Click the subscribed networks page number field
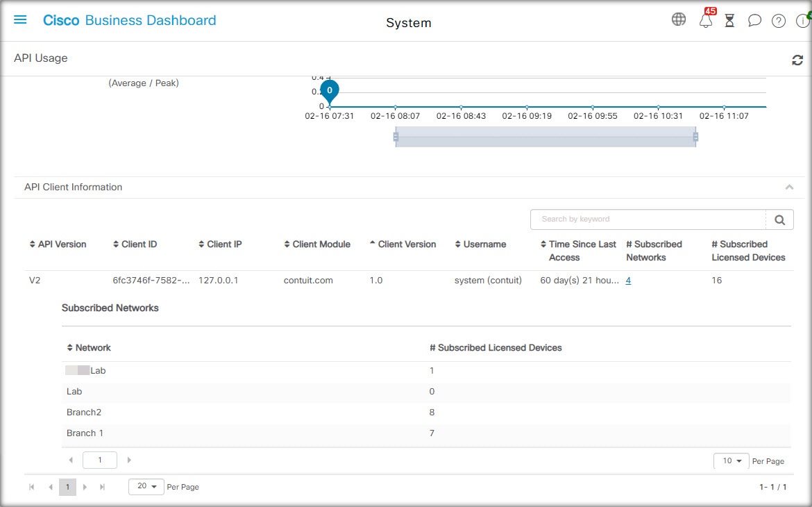This screenshot has height=507, width=812. 100,460
